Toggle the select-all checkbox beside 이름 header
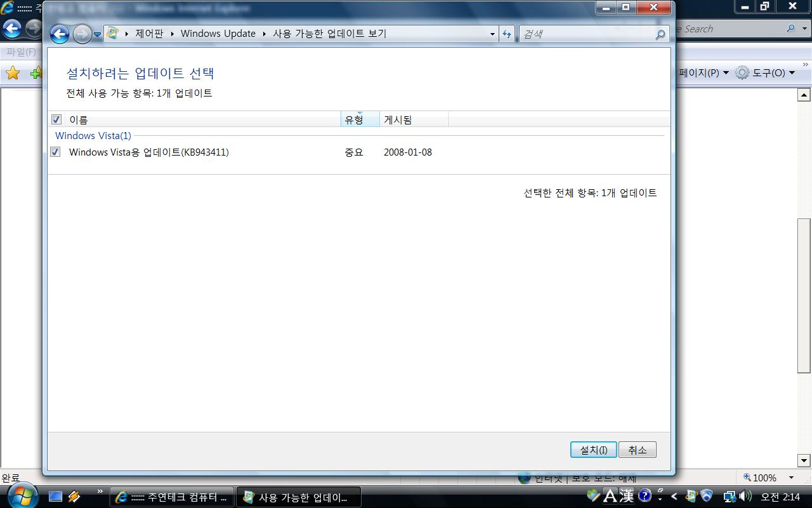The width and height of the screenshot is (812, 508). pyautogui.click(x=56, y=119)
